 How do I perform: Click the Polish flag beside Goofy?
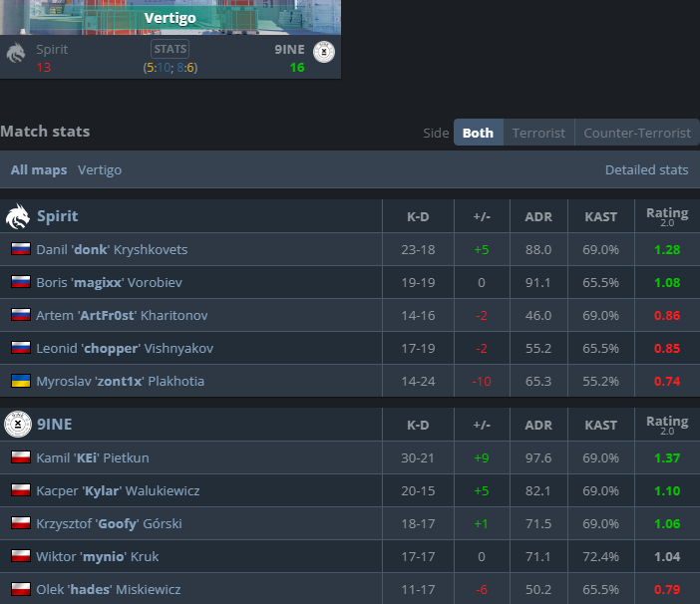[x=21, y=523]
